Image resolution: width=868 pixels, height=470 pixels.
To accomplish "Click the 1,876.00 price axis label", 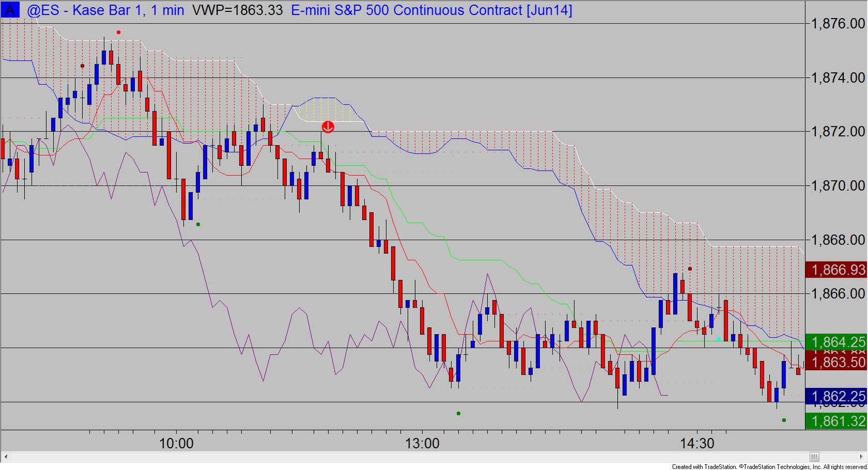I will 838,24.
